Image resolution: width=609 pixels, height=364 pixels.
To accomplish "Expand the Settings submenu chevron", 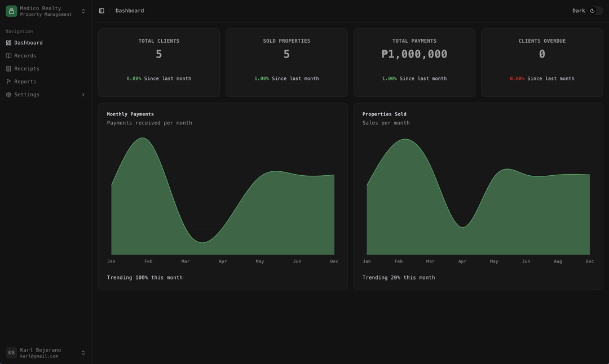I will (x=83, y=95).
